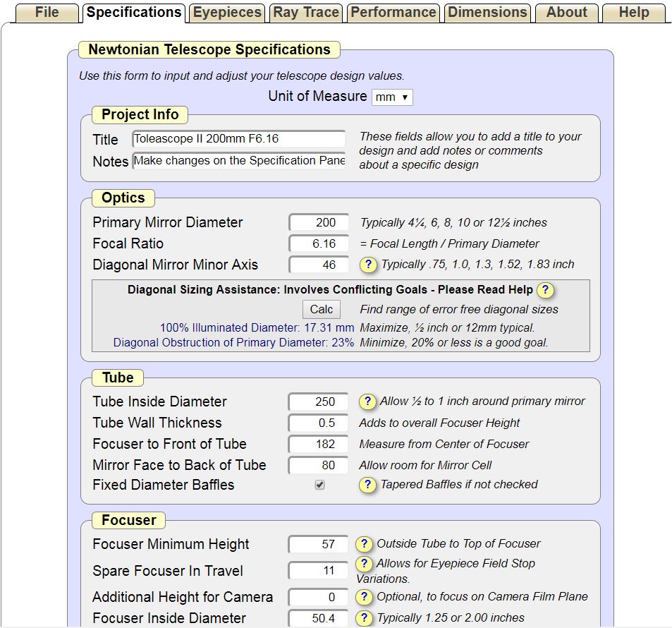Click the 'Focuser' section label
Viewport: 672px width, 628px height.
click(128, 520)
